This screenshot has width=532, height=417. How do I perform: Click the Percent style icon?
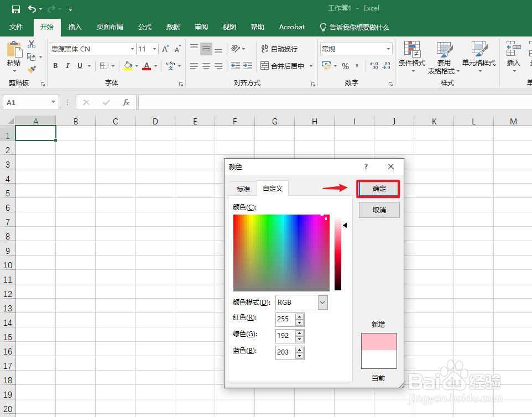pos(346,66)
